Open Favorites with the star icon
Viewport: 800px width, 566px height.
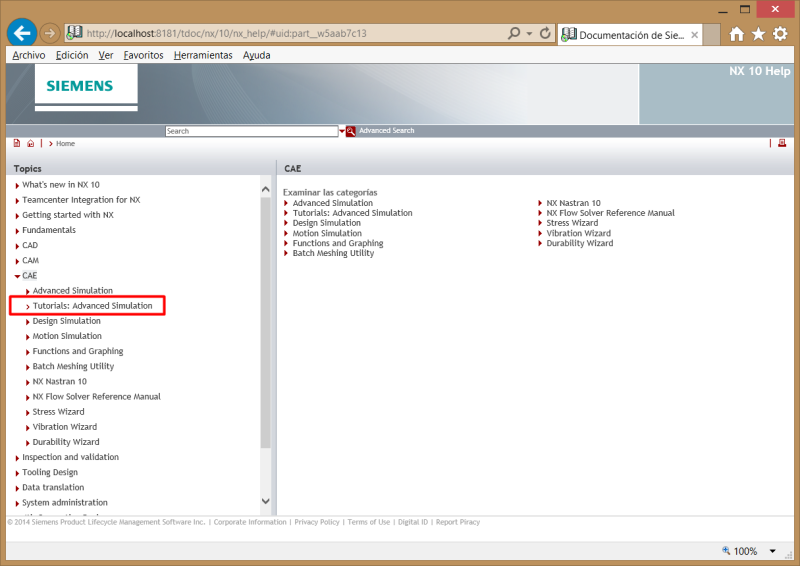coord(758,34)
